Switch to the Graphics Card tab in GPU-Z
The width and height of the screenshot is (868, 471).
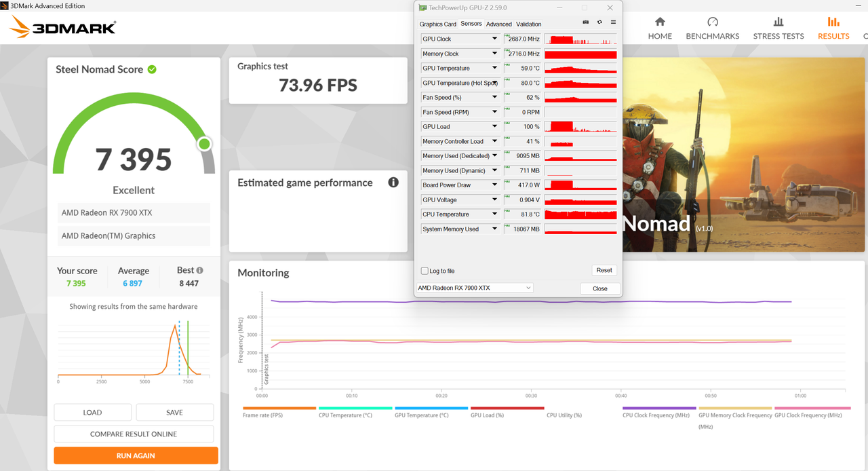437,24
